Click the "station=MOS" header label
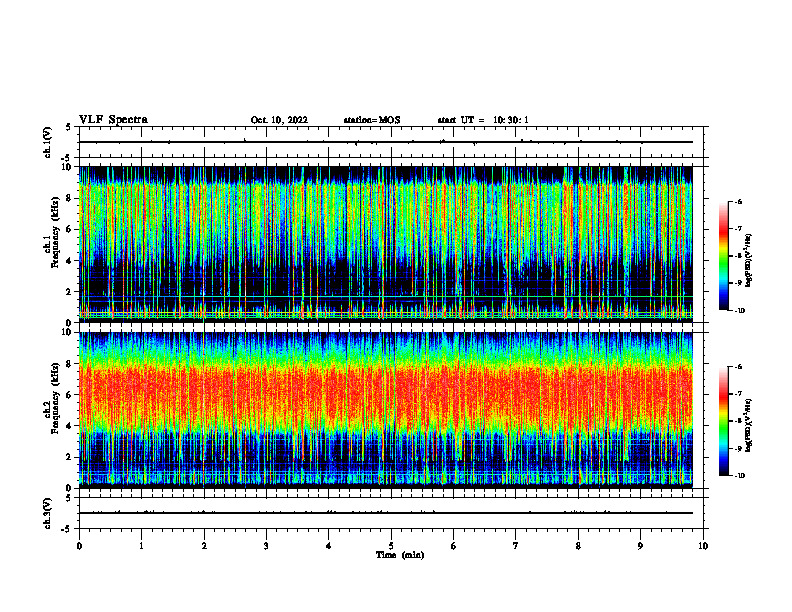Image resolution: width=792 pixels, height=612 pixels. (372, 120)
